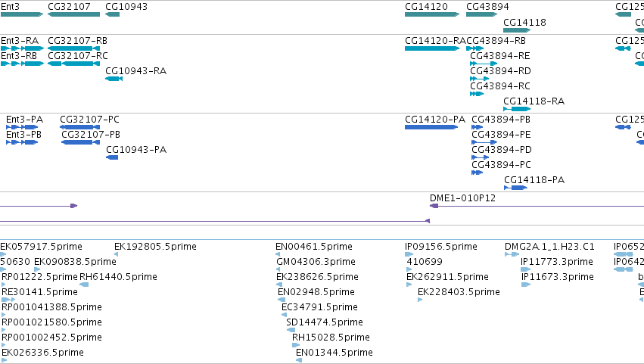Select EST EK228403.5prime

[x=420, y=300]
